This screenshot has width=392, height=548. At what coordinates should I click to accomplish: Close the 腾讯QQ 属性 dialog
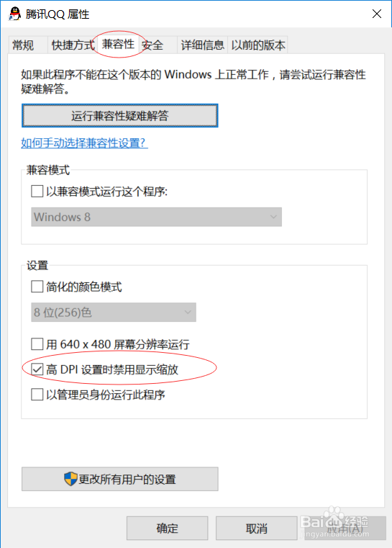point(377,14)
